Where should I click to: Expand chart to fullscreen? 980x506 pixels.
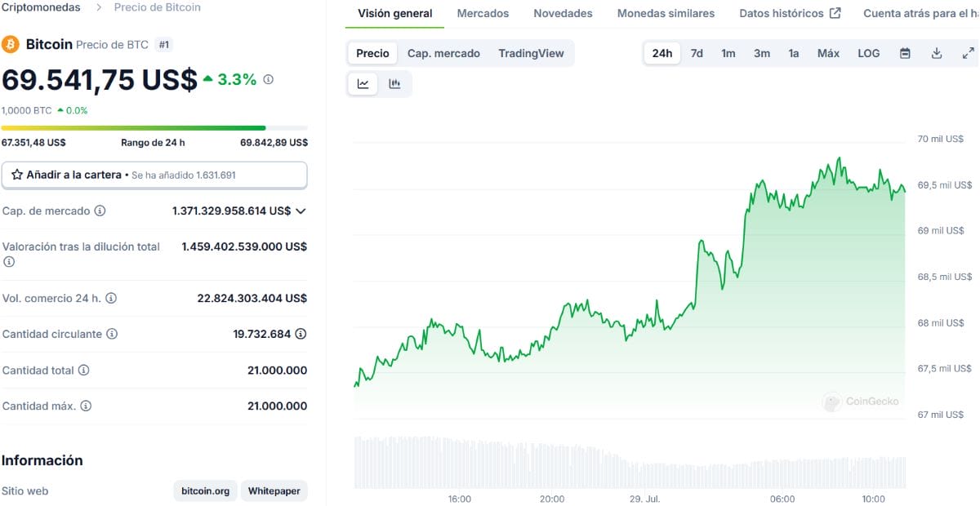968,53
